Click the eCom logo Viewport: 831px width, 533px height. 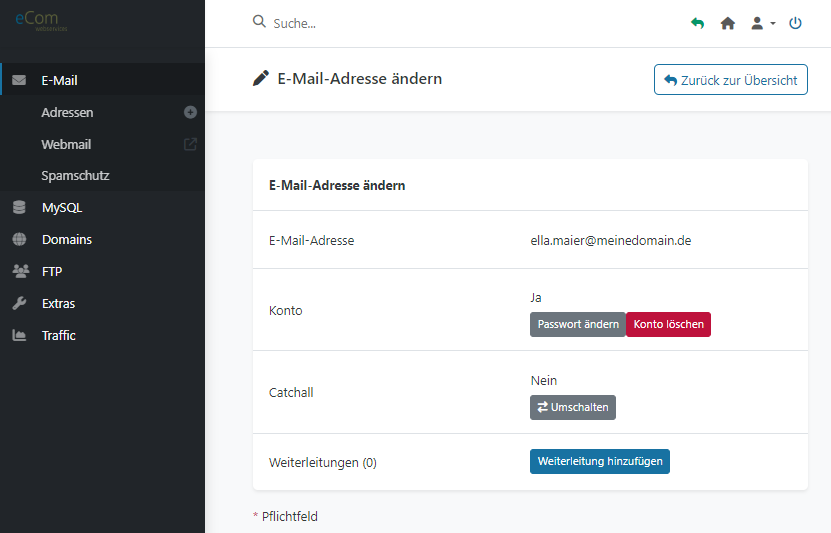pos(38,20)
